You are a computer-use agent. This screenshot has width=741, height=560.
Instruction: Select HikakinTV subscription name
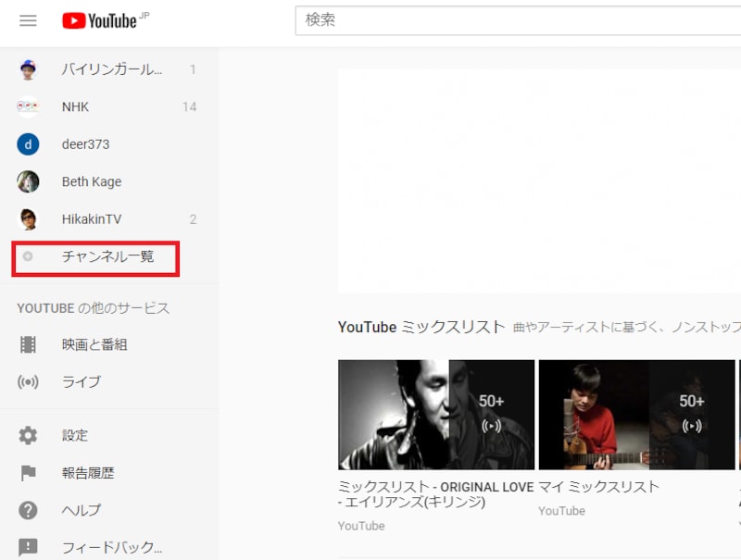[92, 219]
